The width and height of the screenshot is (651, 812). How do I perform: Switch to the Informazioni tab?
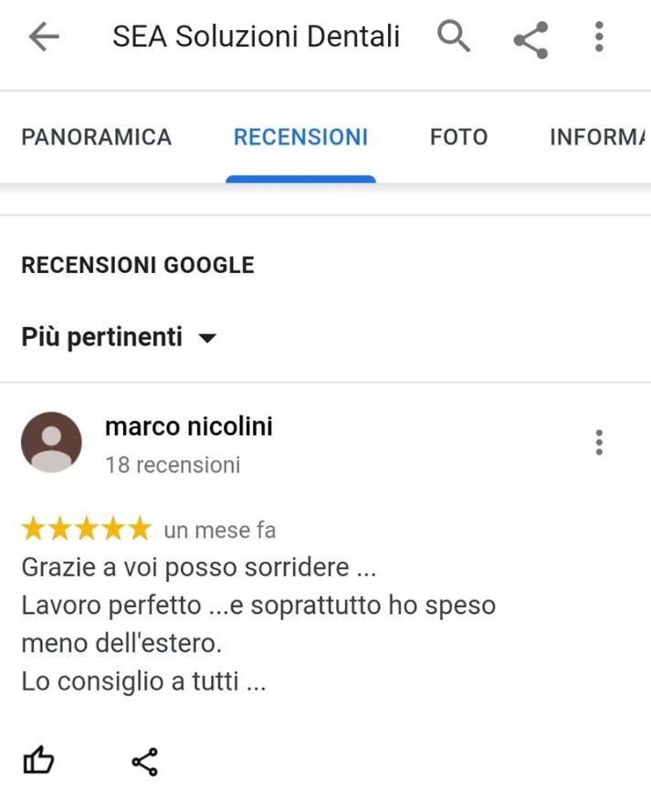click(x=598, y=137)
